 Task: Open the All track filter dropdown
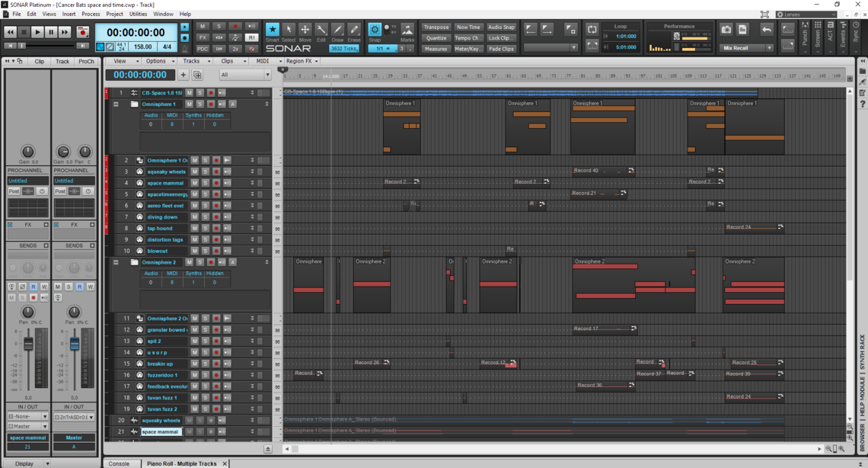(x=244, y=75)
